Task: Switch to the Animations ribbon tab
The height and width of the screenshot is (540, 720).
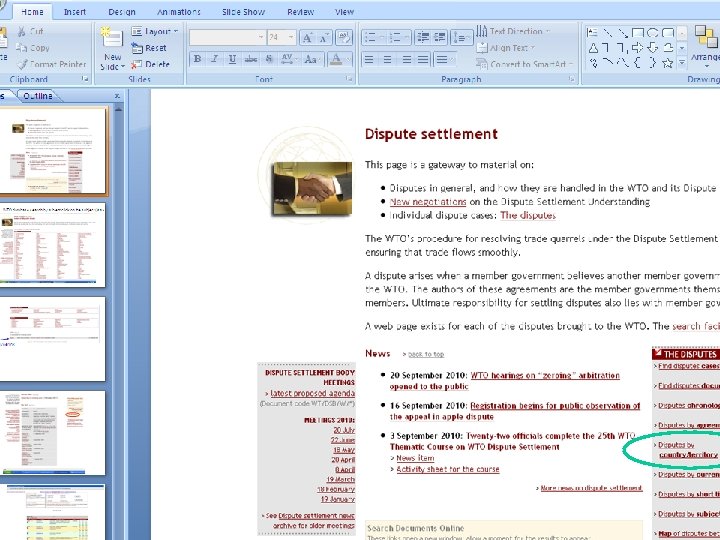Action: point(179,12)
